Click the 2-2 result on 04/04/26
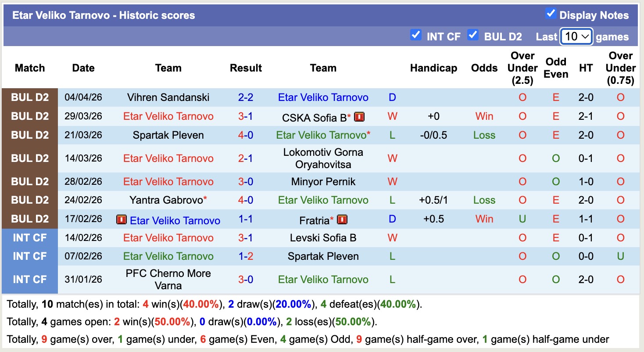 pyautogui.click(x=246, y=97)
